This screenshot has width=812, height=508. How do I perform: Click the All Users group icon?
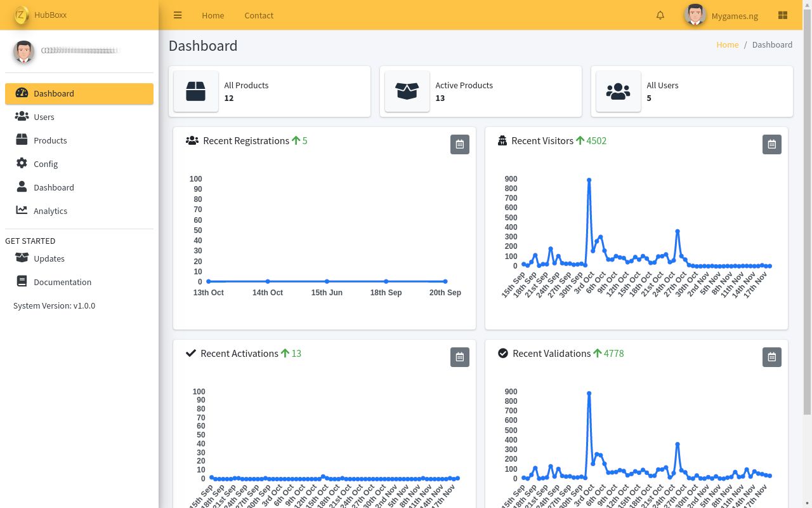619,91
